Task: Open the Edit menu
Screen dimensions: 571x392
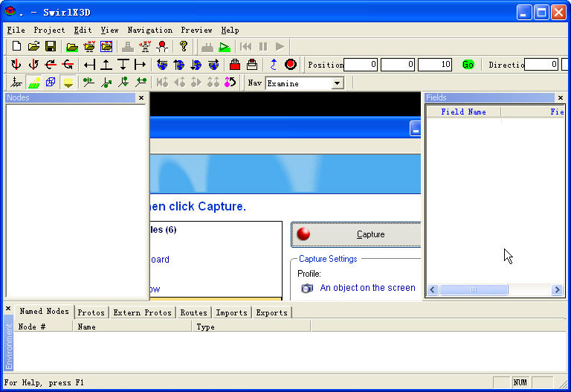Action: pos(83,30)
